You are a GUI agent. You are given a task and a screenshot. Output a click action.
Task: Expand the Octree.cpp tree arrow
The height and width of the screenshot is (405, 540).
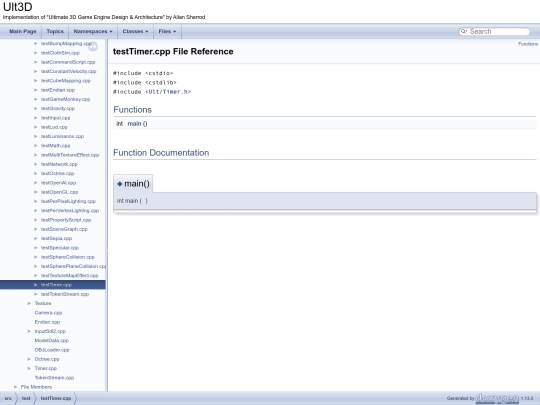point(29,359)
